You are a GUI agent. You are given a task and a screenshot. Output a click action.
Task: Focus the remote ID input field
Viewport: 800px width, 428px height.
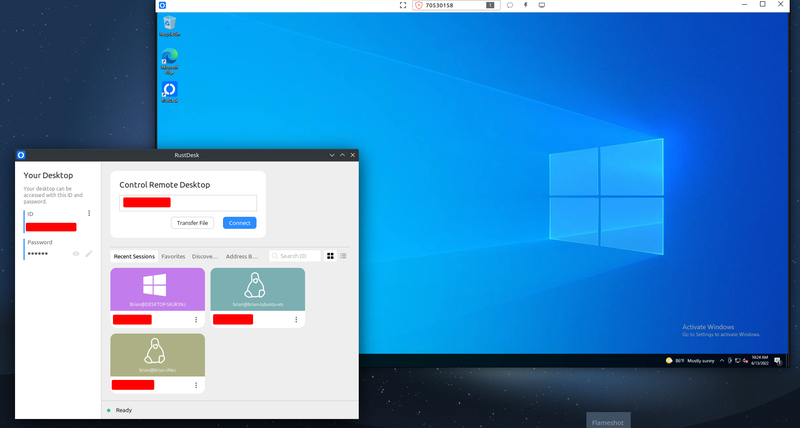pyautogui.click(x=188, y=203)
